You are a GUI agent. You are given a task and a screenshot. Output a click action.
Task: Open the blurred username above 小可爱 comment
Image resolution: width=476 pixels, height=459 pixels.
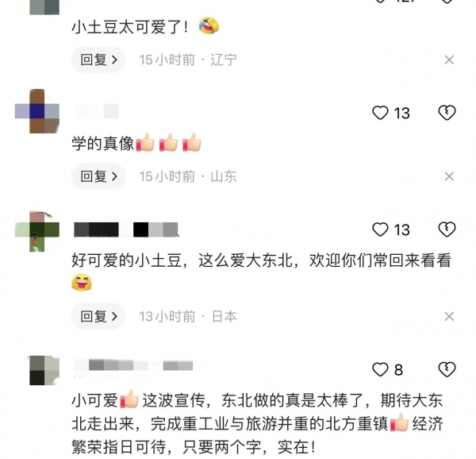point(133,365)
